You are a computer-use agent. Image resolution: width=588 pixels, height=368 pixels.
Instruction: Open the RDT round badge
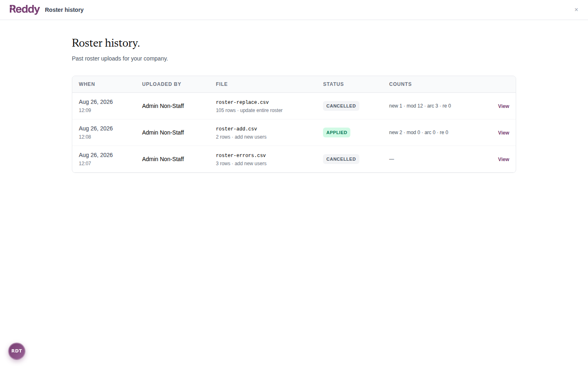(x=17, y=351)
